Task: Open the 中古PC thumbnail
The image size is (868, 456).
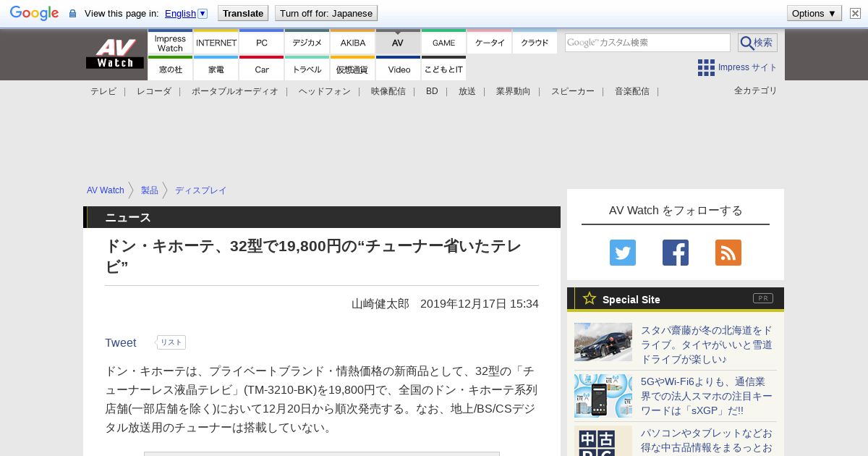Action: tap(603, 441)
